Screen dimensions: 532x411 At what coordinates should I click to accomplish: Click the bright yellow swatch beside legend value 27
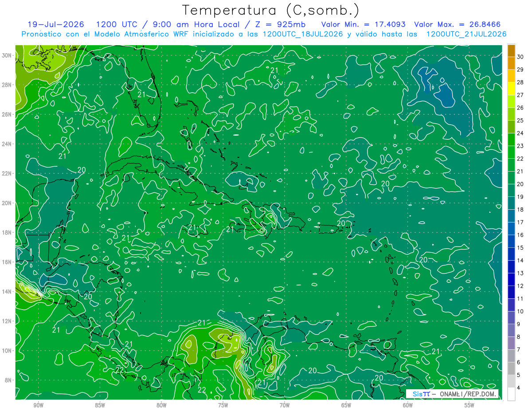coord(511,89)
